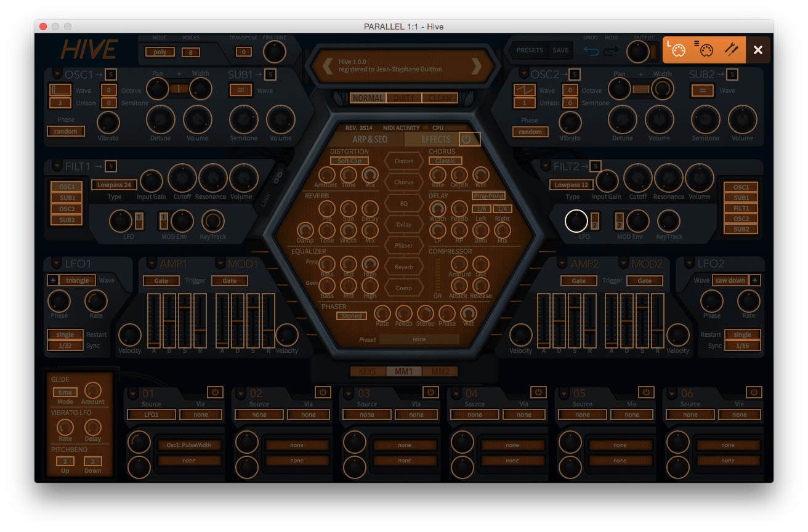
Task: Close the orange configuration bar with X
Action: (758, 50)
